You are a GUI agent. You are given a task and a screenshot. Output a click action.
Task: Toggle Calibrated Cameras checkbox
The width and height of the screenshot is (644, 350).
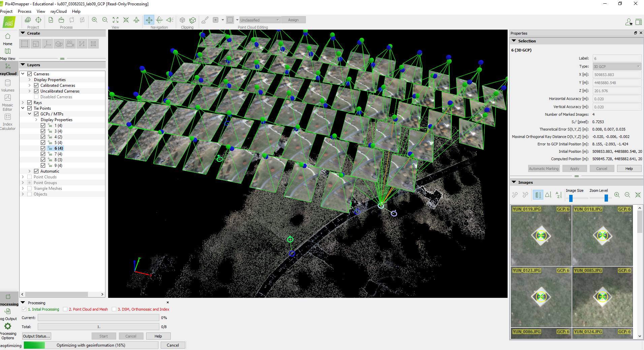click(36, 85)
